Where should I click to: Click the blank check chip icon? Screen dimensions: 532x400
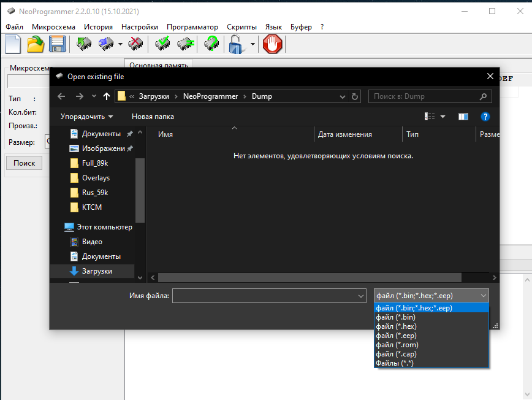[186, 44]
